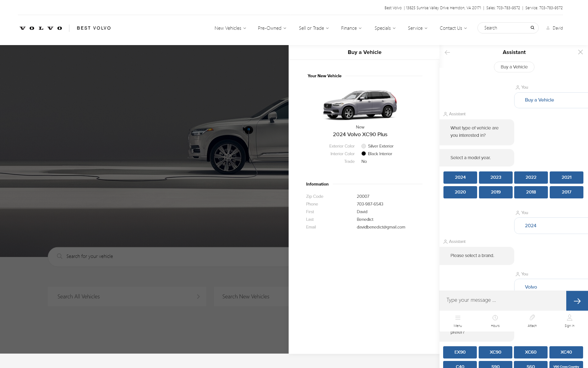The image size is (588, 368).
Task: Choose the XC60 model button
Action: click(531, 352)
